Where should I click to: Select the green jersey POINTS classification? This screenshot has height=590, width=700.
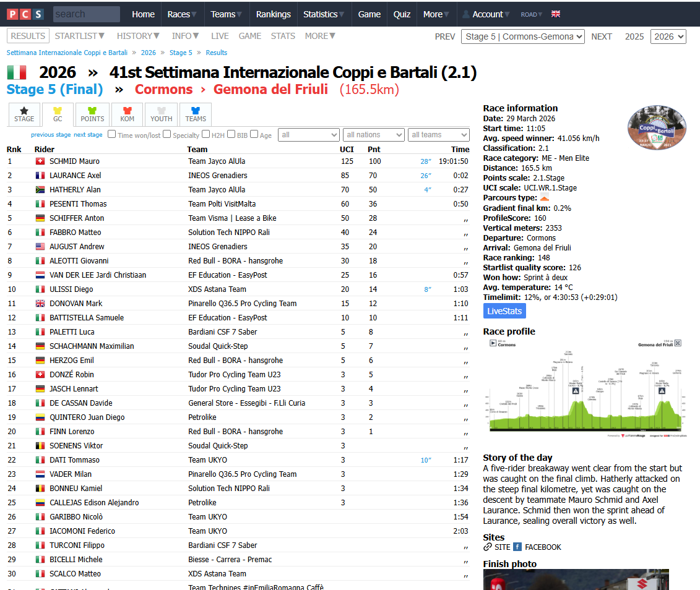92,114
